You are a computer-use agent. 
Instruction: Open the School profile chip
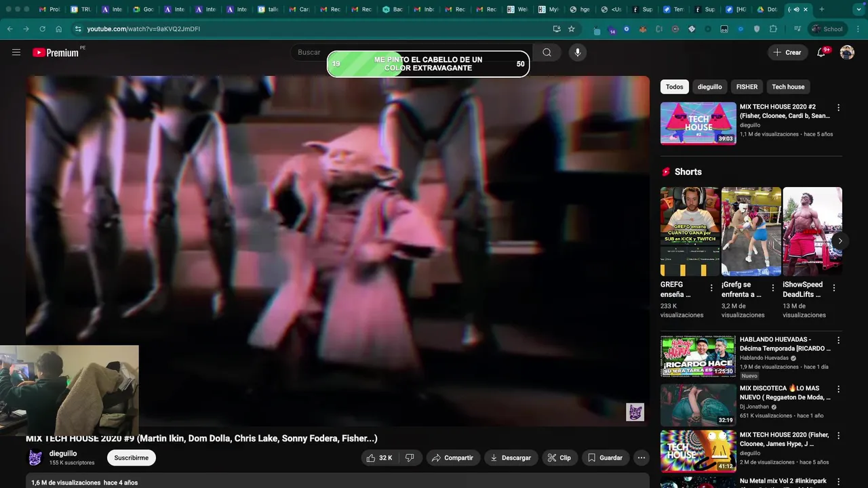point(827,29)
